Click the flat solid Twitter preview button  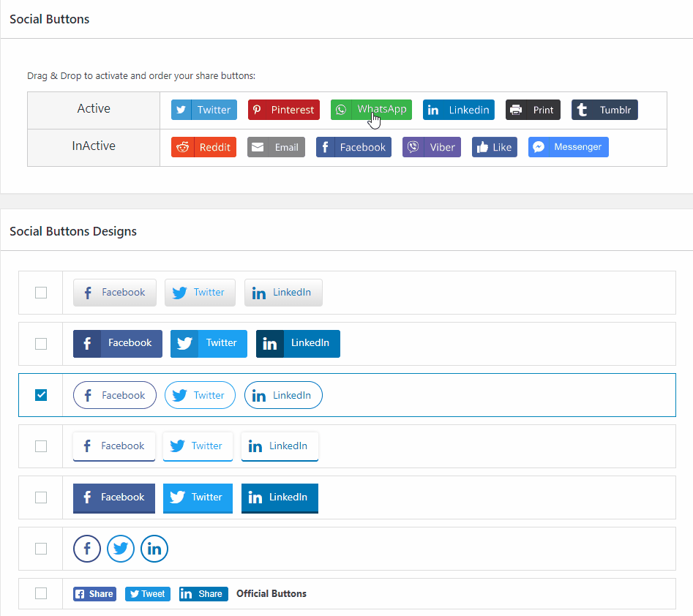pyautogui.click(x=198, y=498)
